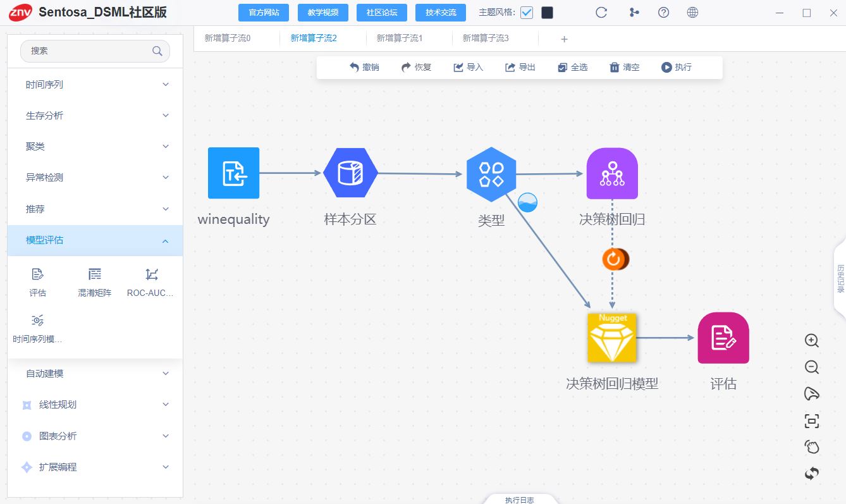The image size is (846, 504).
Task: Select the dark theme swatch
Action: point(548,13)
